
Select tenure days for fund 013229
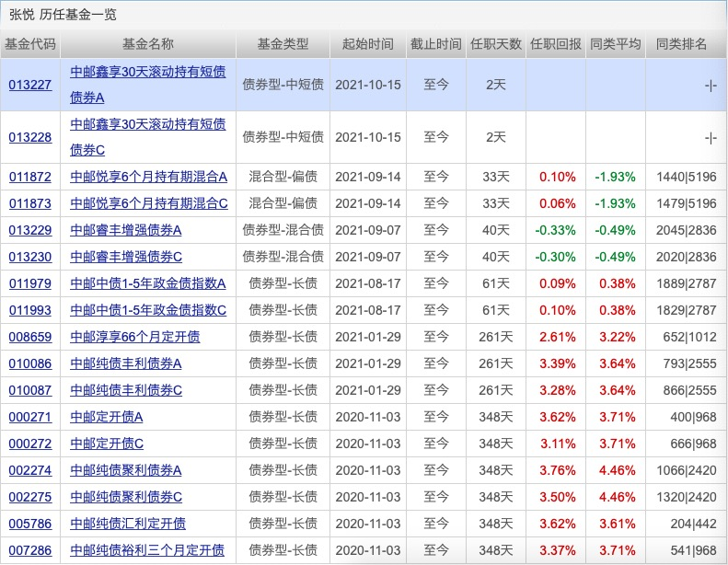click(496, 230)
